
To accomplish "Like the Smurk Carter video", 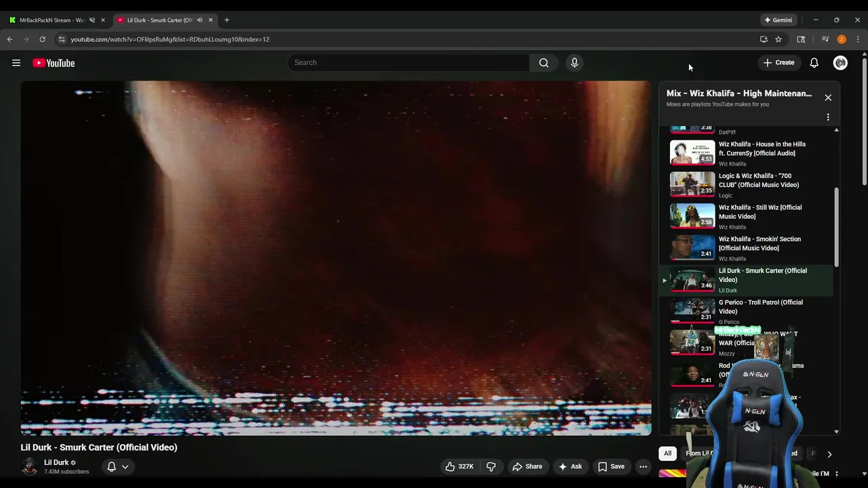I will 459,466.
